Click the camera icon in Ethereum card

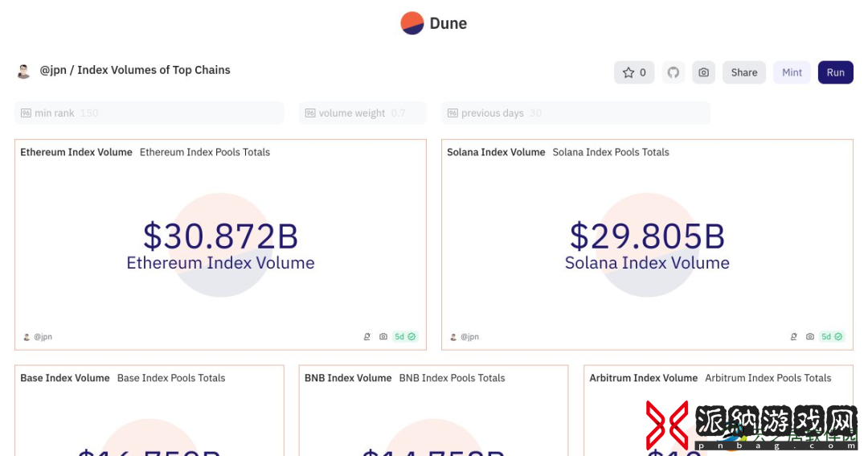point(383,337)
